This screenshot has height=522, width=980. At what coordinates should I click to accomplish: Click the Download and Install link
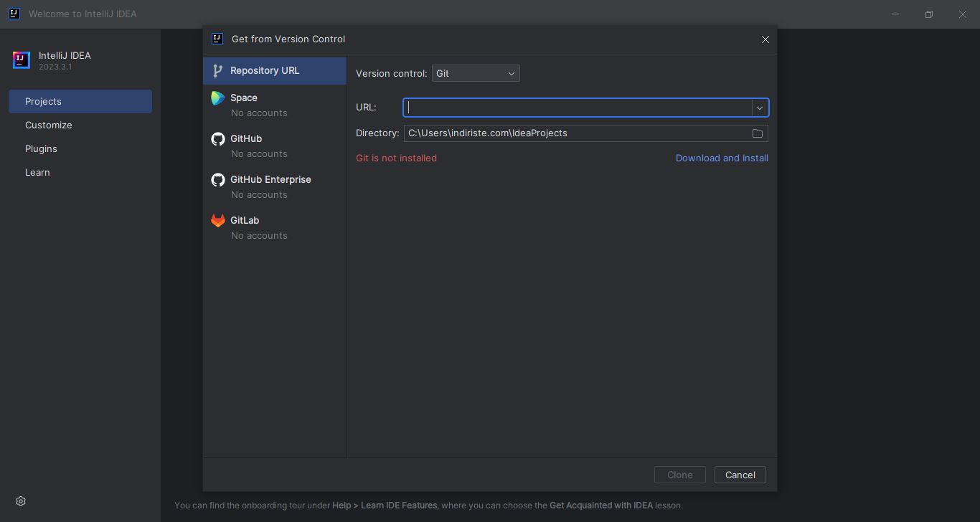point(722,158)
